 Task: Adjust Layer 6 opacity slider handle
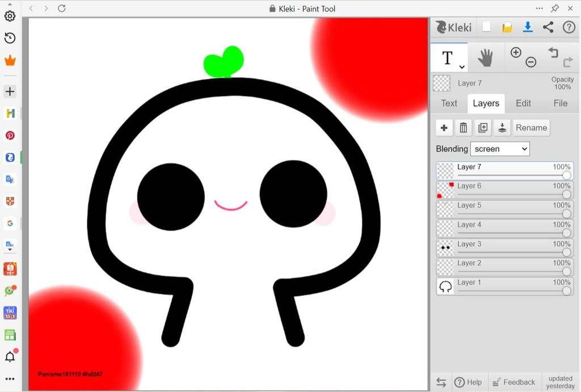566,195
